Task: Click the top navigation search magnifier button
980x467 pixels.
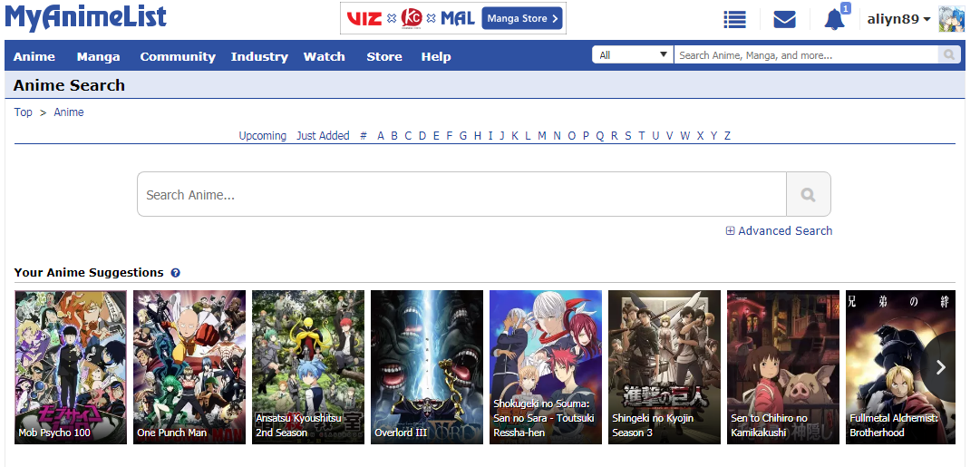Action: tap(949, 55)
